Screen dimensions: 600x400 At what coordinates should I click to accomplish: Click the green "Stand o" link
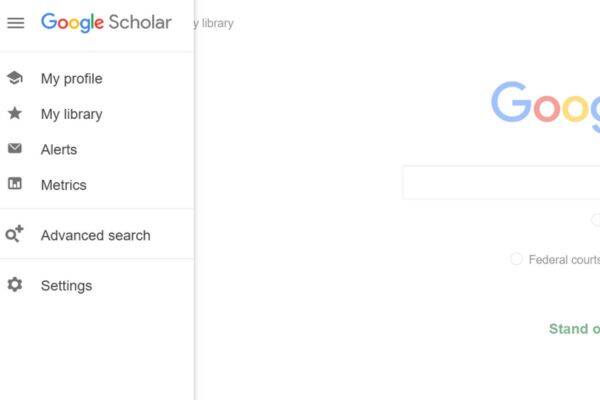tap(574, 329)
